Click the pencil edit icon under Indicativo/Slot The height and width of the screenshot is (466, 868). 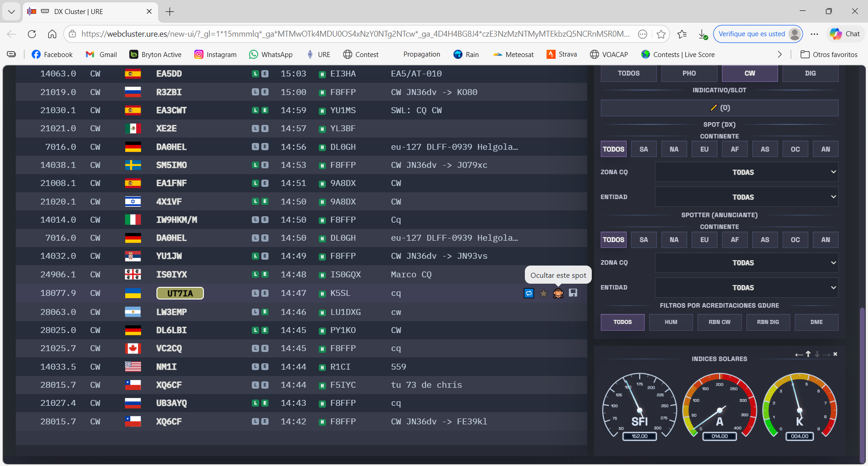pyautogui.click(x=714, y=108)
